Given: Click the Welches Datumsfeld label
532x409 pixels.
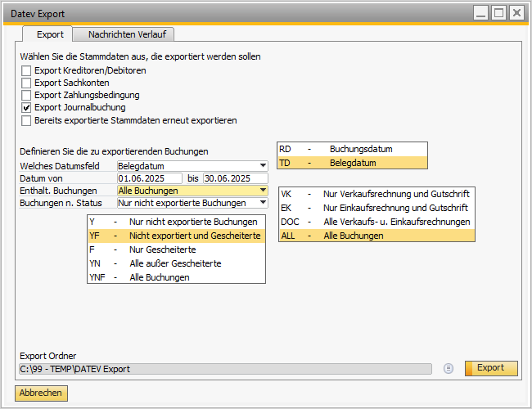Looking at the screenshot, I should click(60, 166).
